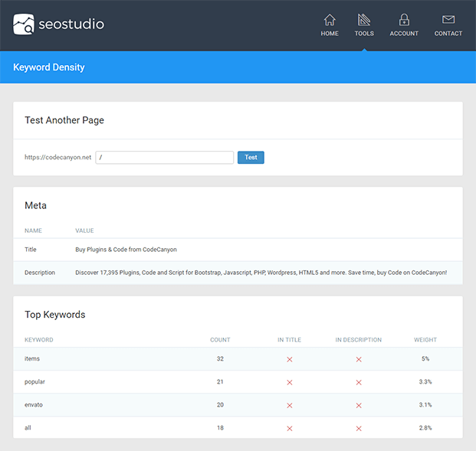Select the HOME menu label

coord(330,34)
